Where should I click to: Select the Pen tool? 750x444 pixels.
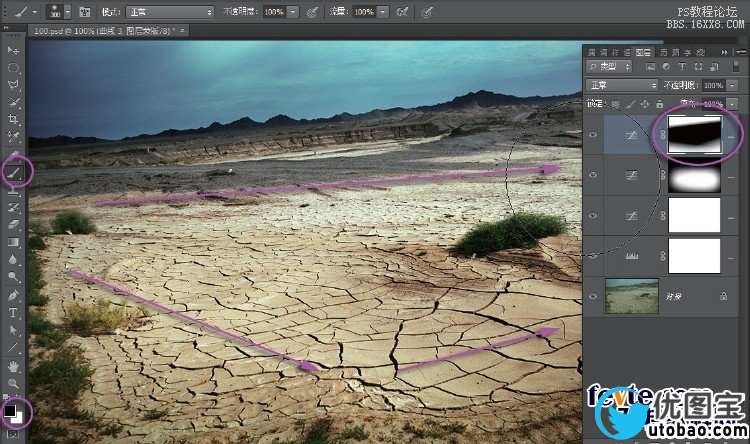pos(13,295)
